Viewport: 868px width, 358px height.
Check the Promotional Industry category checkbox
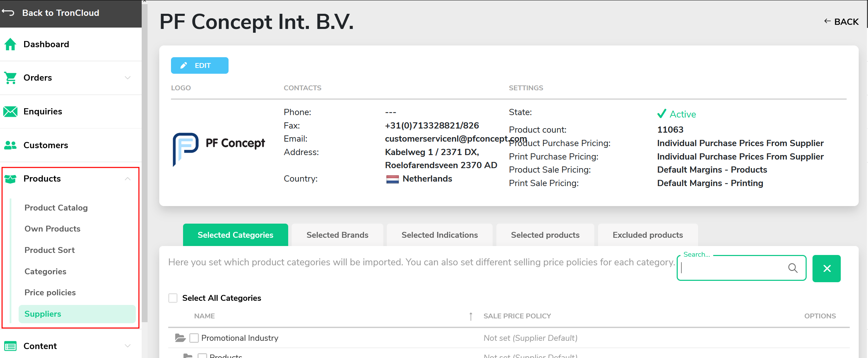click(194, 338)
